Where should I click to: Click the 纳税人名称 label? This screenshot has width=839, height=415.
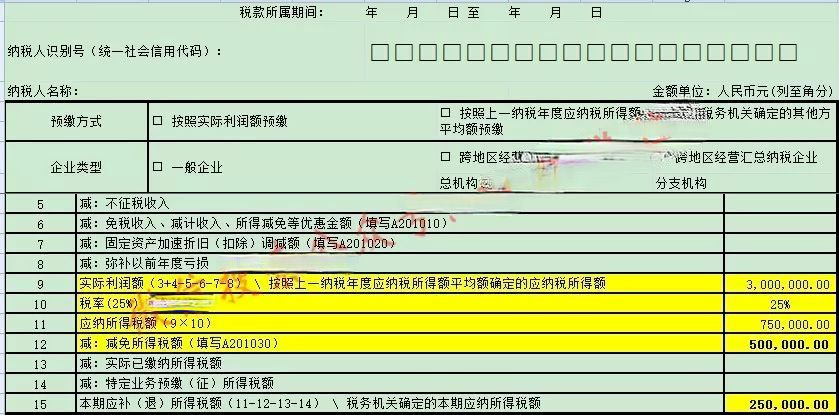point(43,91)
